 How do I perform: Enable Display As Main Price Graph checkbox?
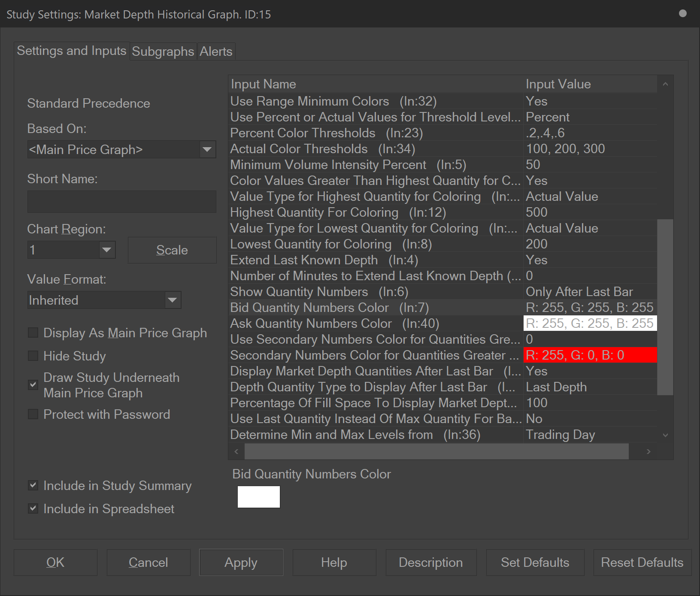[33, 333]
